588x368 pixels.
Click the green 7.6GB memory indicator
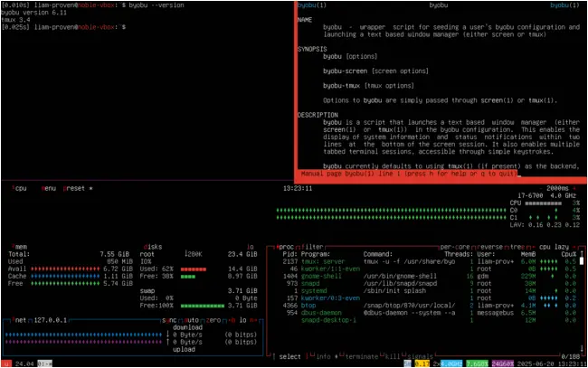[x=478, y=363]
